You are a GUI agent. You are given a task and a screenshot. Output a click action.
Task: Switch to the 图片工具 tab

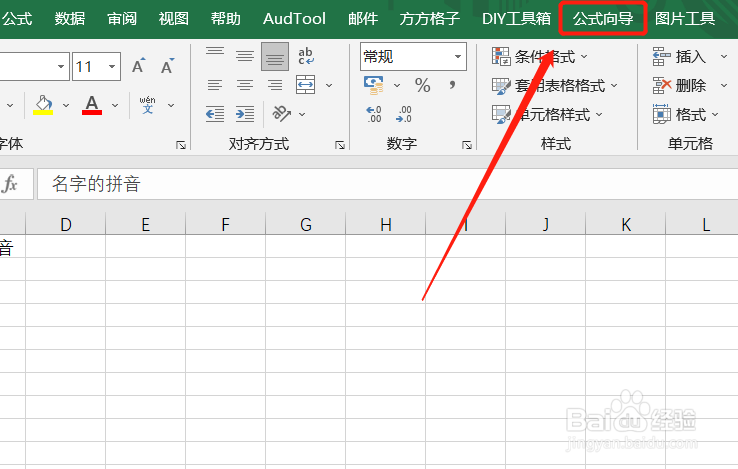[x=685, y=19]
